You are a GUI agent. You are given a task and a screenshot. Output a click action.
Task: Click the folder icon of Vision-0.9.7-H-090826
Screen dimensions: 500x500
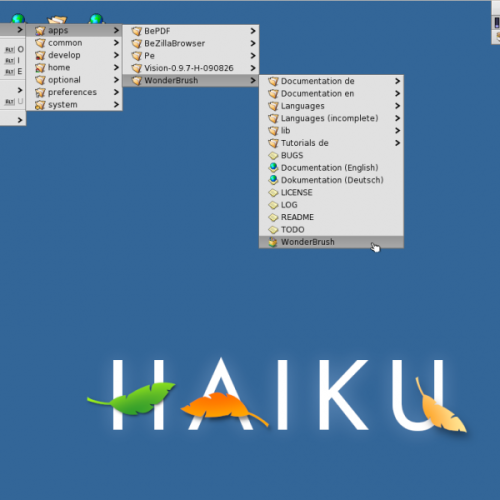[136, 68]
